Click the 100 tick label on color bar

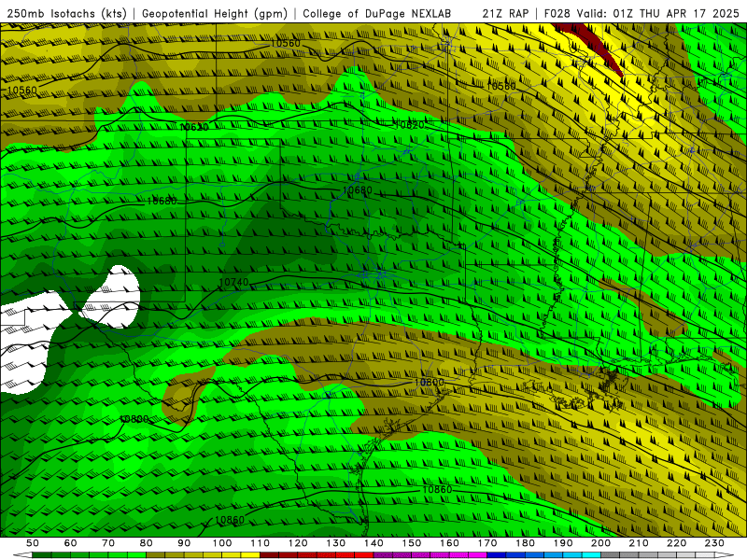222,543
